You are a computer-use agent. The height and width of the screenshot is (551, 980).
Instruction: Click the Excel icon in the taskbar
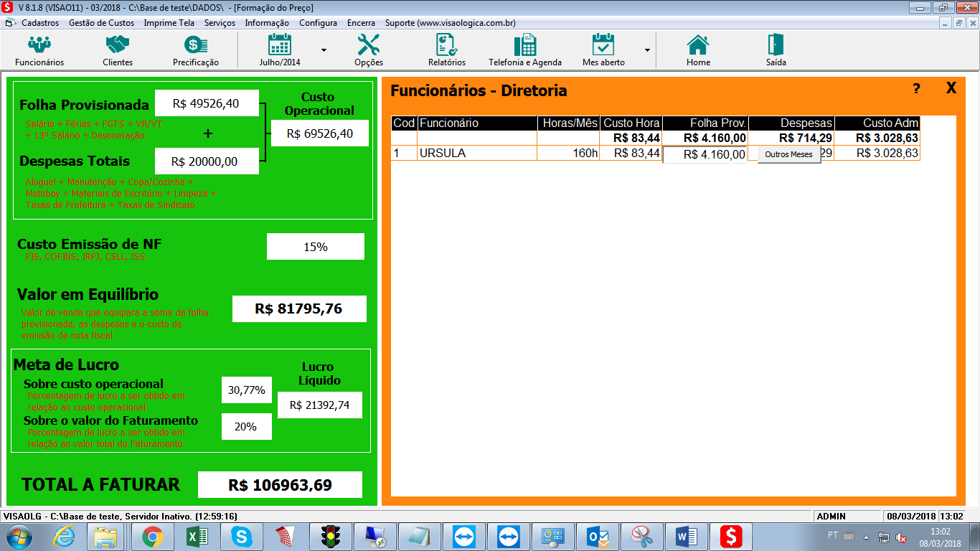point(197,537)
